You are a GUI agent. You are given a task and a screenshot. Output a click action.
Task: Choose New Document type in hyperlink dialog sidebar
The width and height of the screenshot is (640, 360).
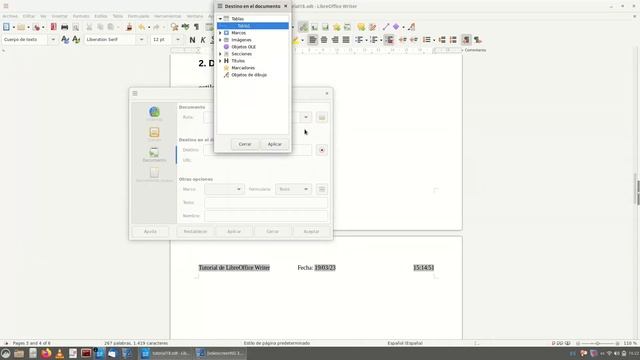point(154,174)
